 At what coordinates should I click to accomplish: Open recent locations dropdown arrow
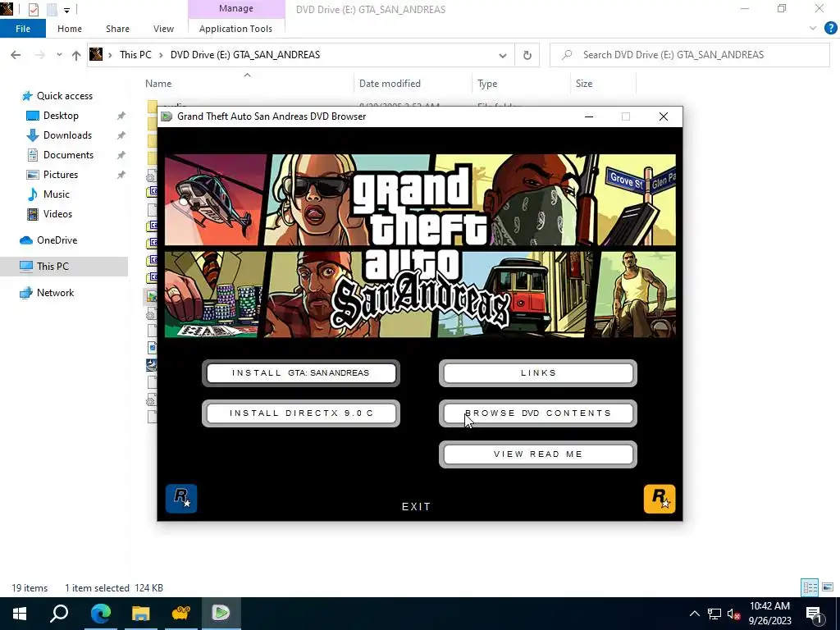(x=59, y=55)
